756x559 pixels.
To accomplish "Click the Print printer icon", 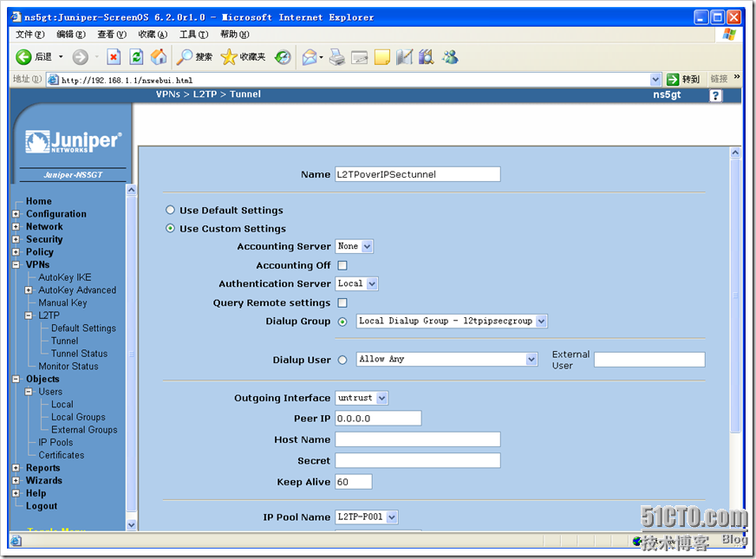I will 337,57.
